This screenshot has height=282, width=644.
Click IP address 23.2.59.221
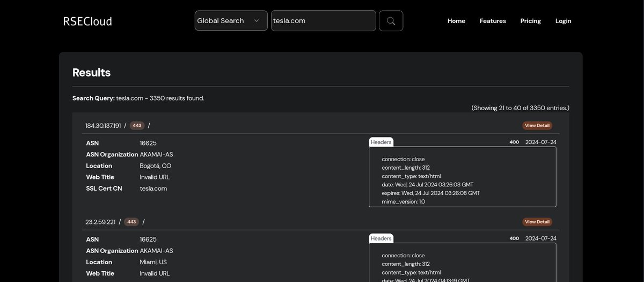pos(101,222)
